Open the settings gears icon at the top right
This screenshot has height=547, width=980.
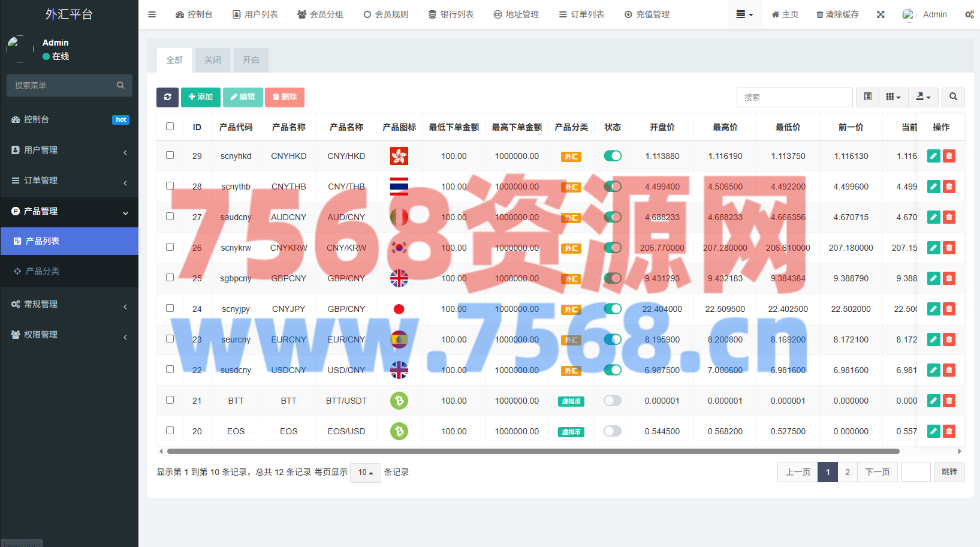click(x=969, y=14)
